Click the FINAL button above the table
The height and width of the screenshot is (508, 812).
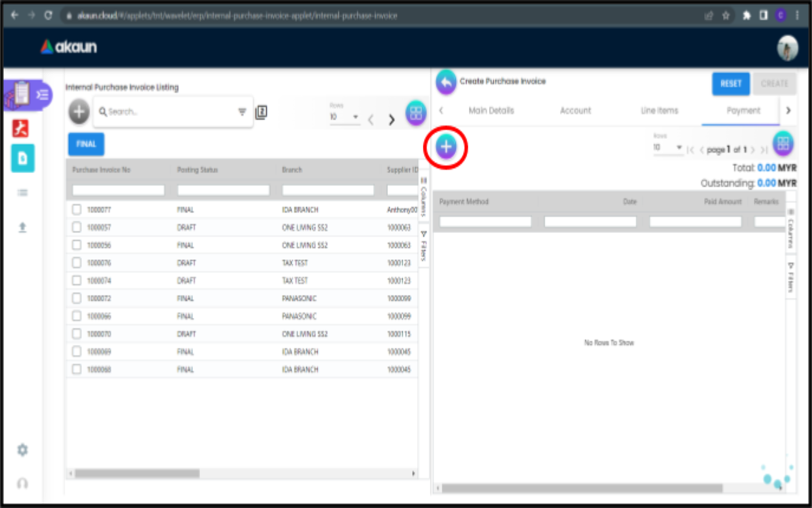pyautogui.click(x=86, y=144)
